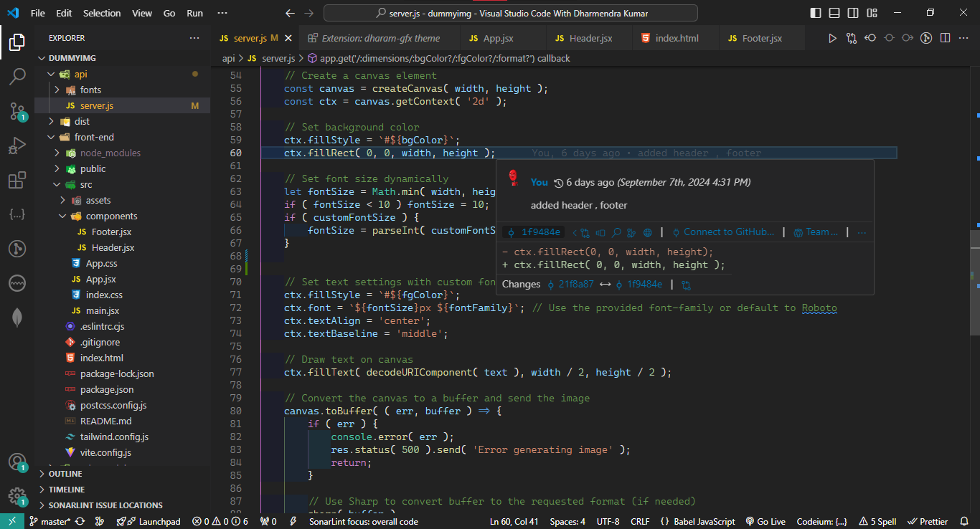
Task: Click the open changes icon in editor toolbar
Action: coord(852,38)
